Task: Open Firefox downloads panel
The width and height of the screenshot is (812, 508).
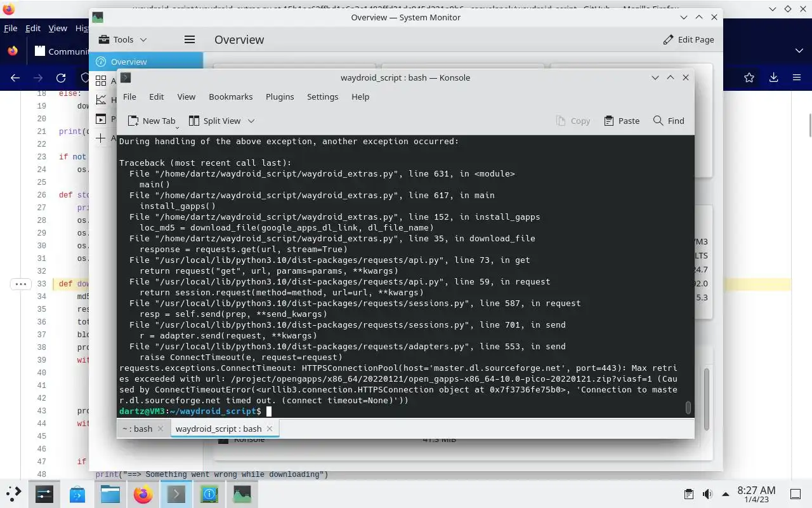Action: 773,77
